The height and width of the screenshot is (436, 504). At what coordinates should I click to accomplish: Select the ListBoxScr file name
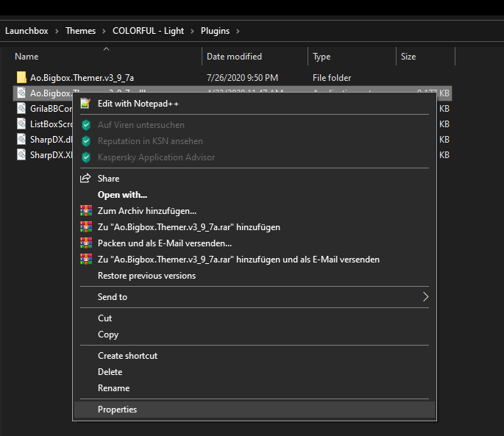(x=51, y=124)
